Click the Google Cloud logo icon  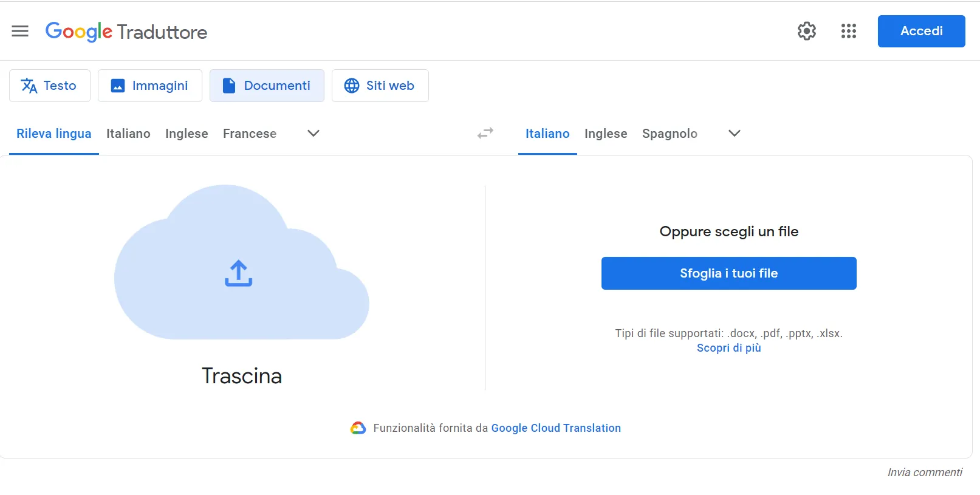pyautogui.click(x=358, y=428)
